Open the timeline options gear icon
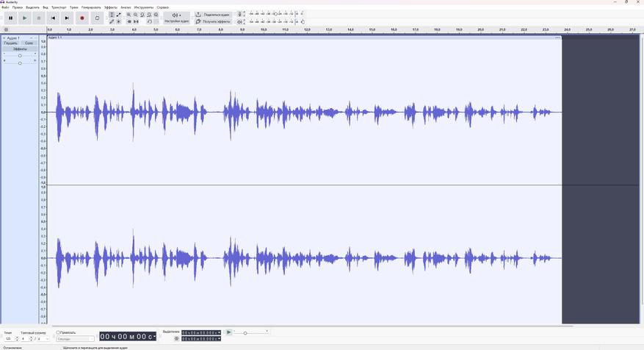The width and height of the screenshot is (644, 350). coord(6,29)
